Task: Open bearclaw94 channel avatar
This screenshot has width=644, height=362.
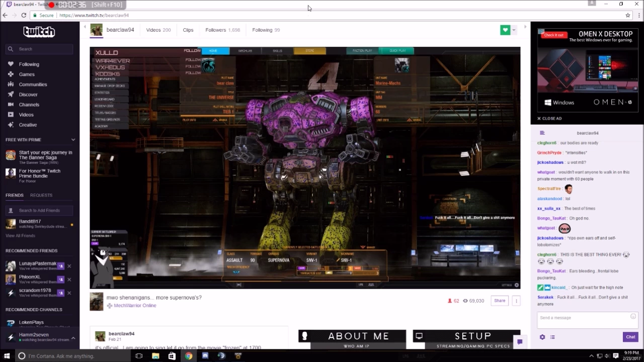Action: coord(96,30)
